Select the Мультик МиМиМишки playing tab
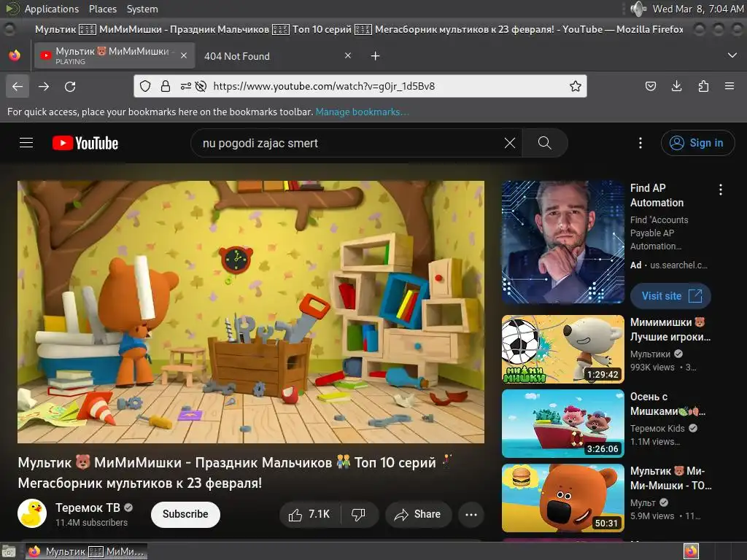747x560 pixels. pos(115,55)
